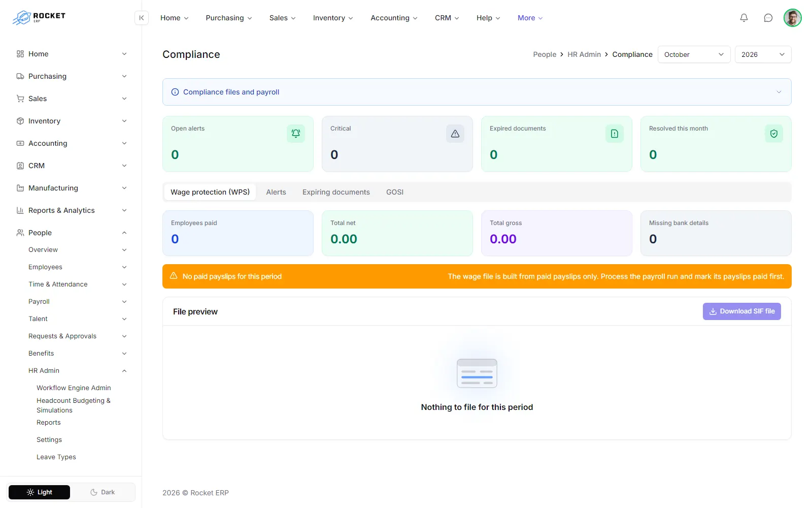Download the SIF file
Screen dimensions: 812x508
pyautogui.click(x=741, y=311)
